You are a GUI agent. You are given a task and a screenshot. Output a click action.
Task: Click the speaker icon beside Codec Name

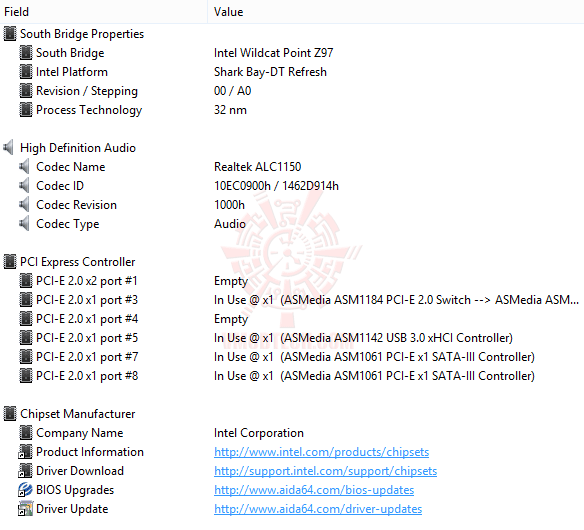(25, 166)
